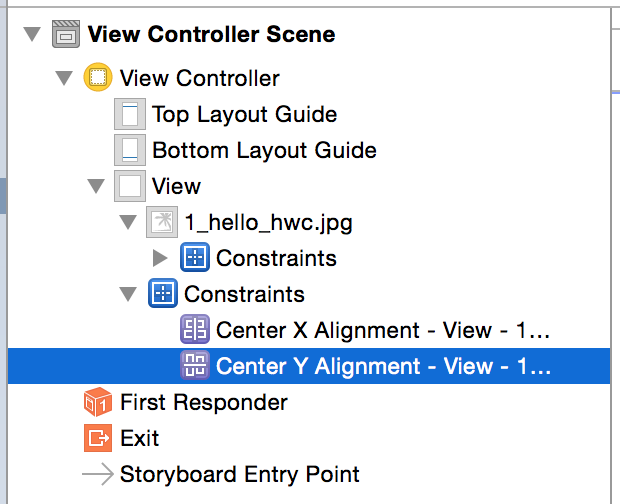The image size is (620, 504).
Task: Click the Center X Alignment constraint icon
Action: pos(193,330)
